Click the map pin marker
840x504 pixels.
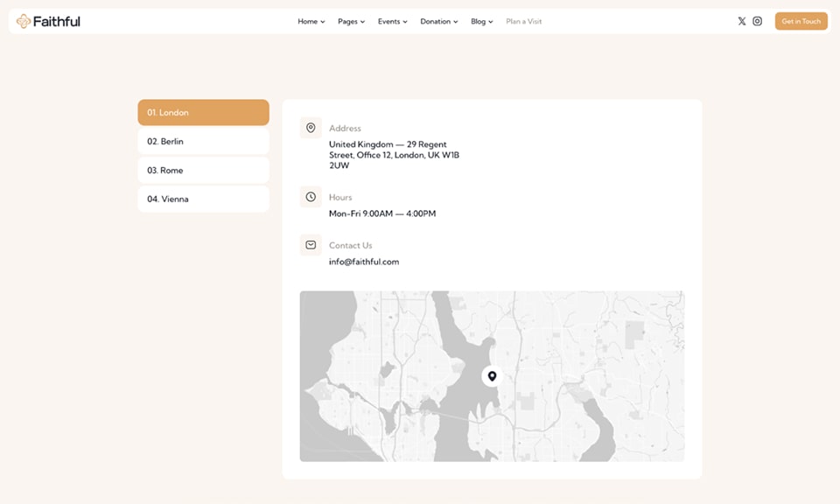pyautogui.click(x=492, y=376)
